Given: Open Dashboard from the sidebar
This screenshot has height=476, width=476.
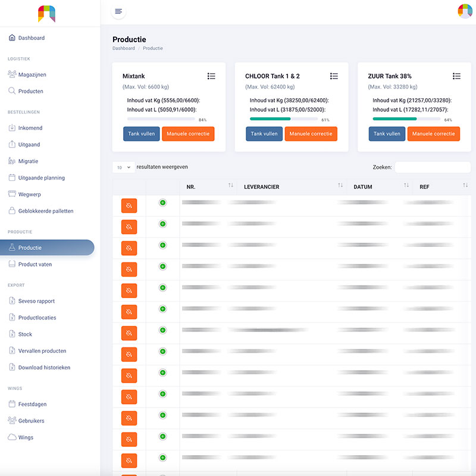Looking at the screenshot, I should coord(27,37).
